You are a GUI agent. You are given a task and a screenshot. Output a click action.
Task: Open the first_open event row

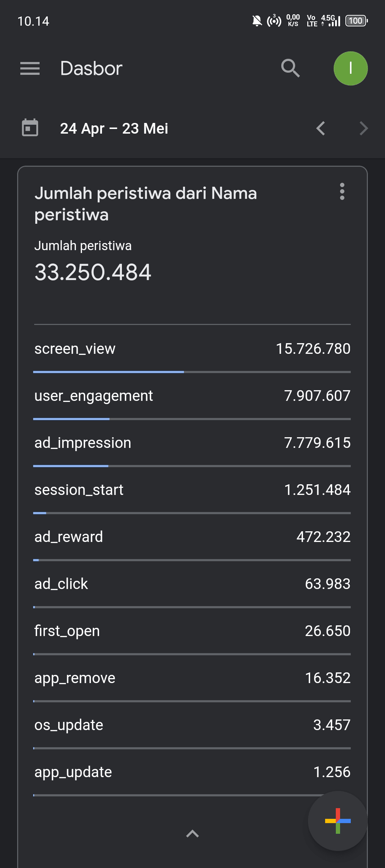pyautogui.click(x=192, y=631)
